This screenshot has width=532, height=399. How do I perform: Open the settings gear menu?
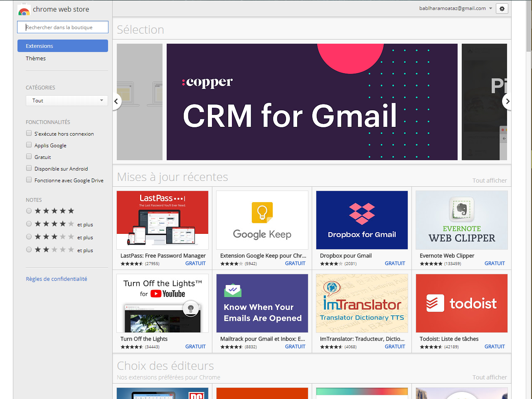[502, 9]
